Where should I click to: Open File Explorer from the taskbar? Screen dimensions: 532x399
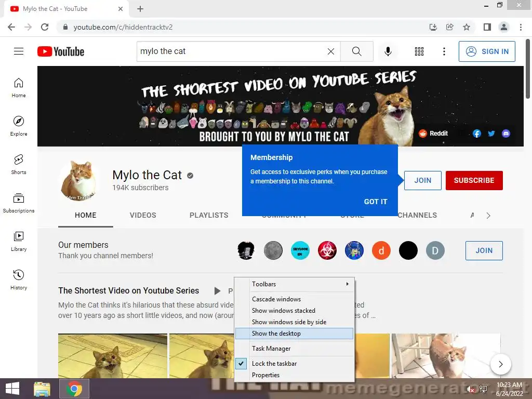click(42, 389)
